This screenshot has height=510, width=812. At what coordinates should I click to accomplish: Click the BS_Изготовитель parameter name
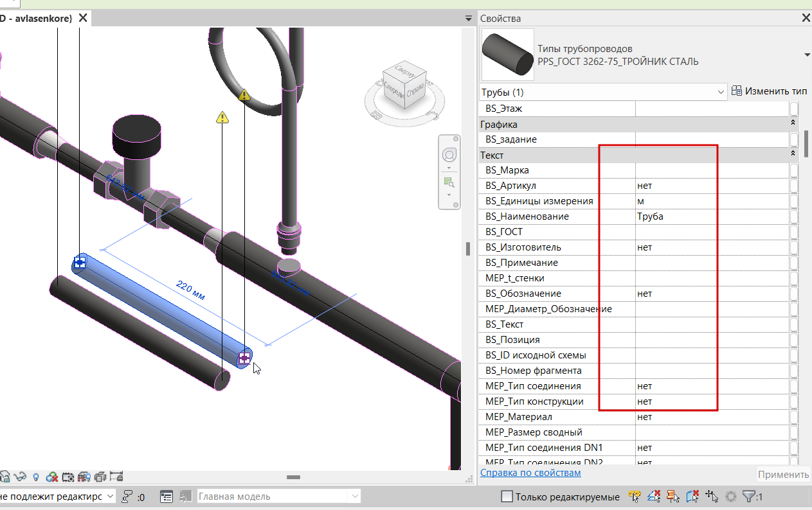(x=523, y=247)
